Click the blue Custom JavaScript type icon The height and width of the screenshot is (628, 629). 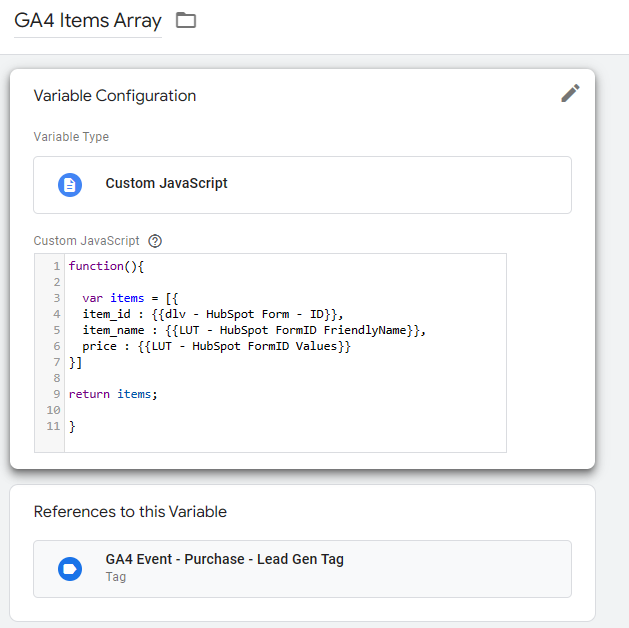[x=70, y=185]
